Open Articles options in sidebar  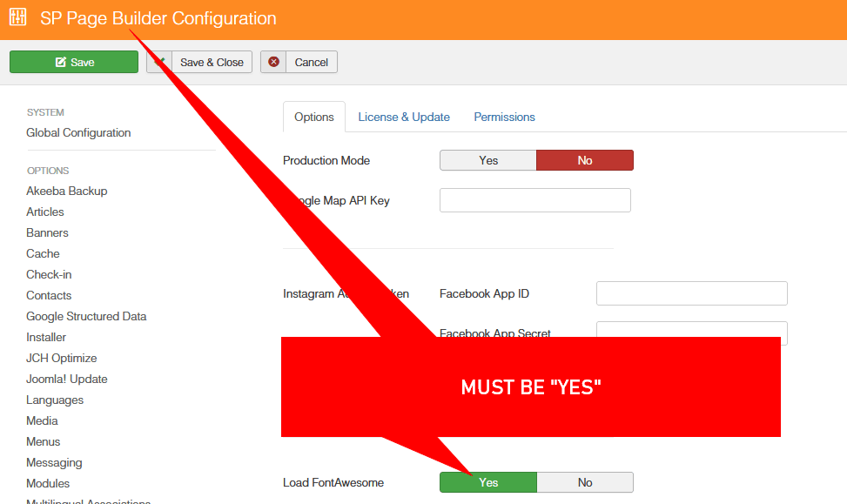(45, 212)
